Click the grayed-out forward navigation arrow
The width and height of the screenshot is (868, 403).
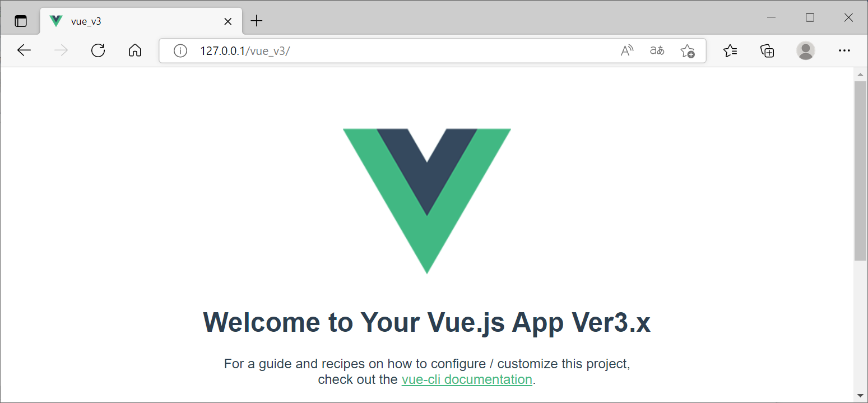(61, 50)
